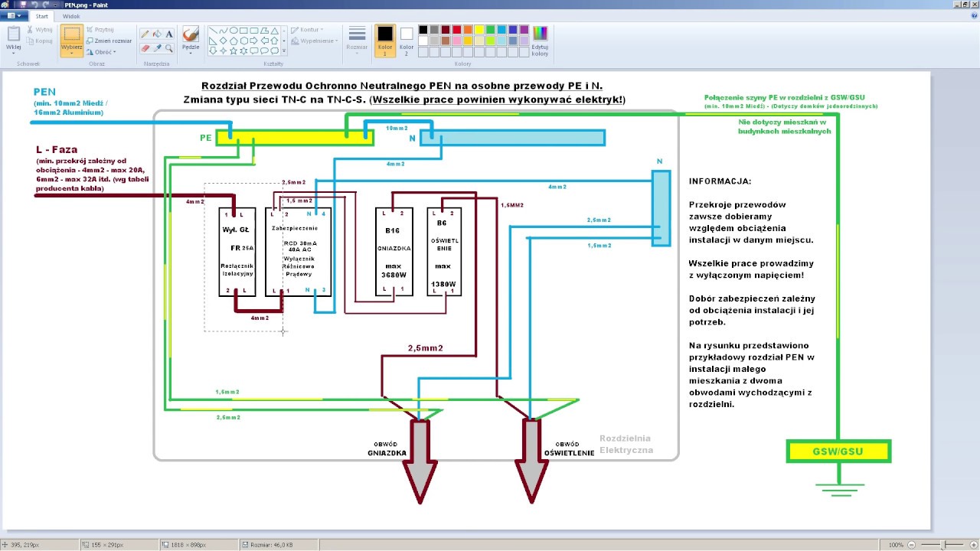Open the Obróć rotate dropdown
This screenshot has height=551, width=980.
click(101, 52)
